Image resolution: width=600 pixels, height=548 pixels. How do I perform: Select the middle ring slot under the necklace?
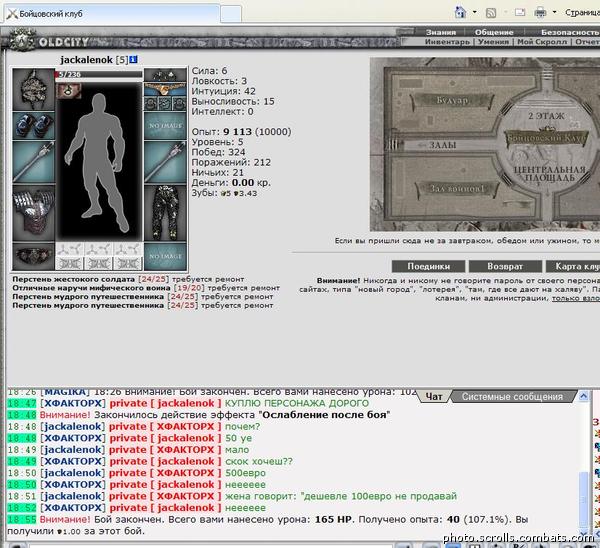click(x=165, y=103)
